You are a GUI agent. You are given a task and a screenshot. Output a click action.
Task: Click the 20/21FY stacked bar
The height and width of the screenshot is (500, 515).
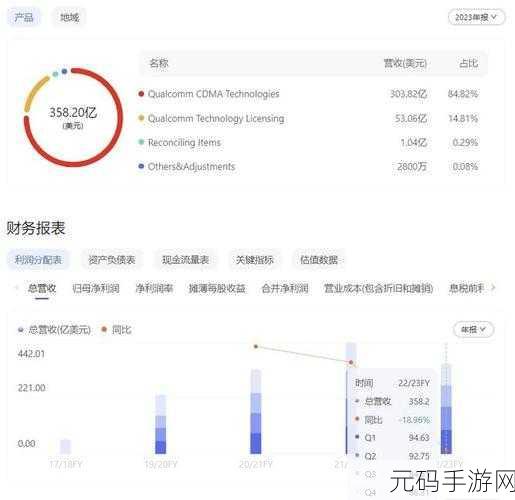pyautogui.click(x=256, y=411)
